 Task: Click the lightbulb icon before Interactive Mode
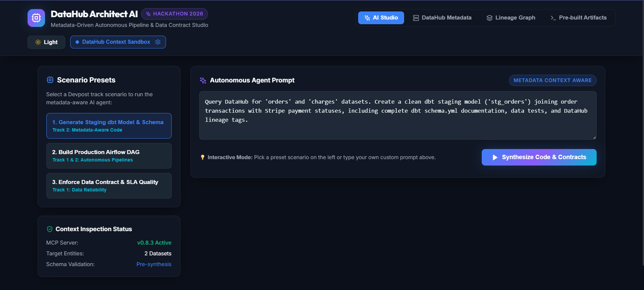click(x=203, y=157)
